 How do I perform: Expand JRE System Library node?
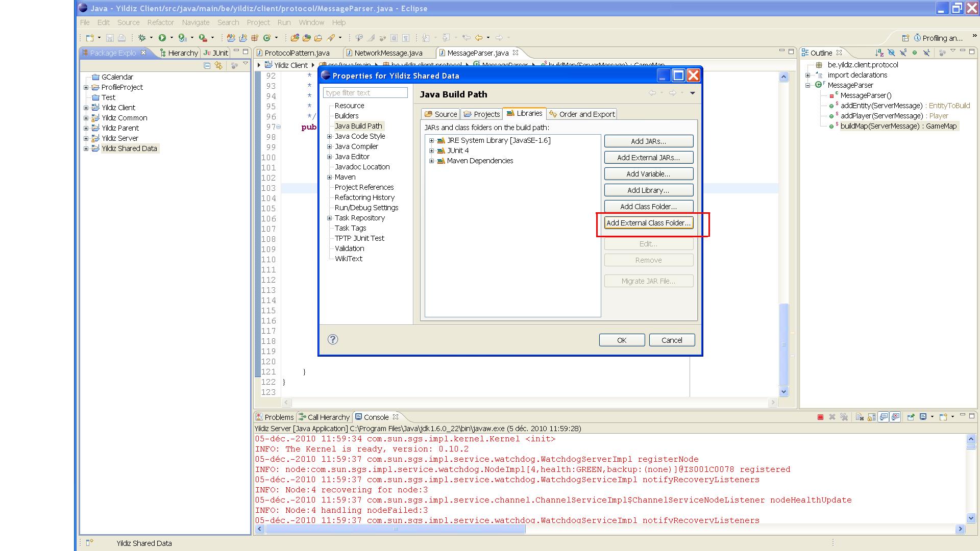432,140
